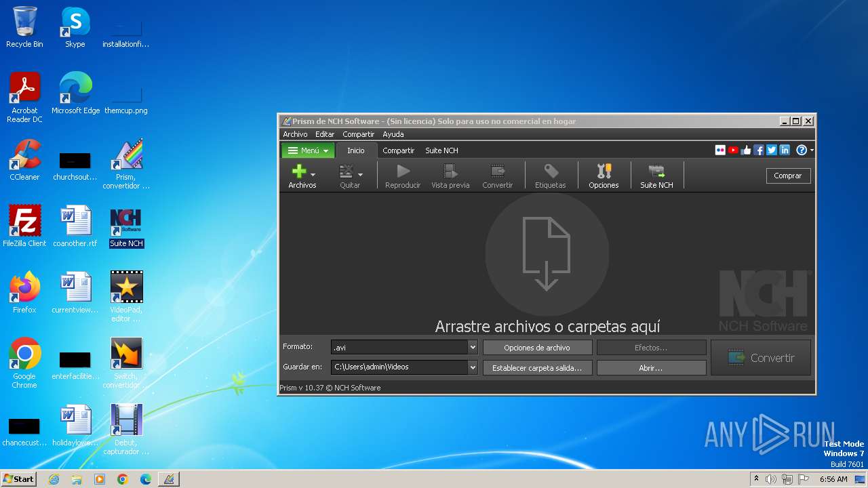
Task: Click the Guardar en path field
Action: tap(399, 367)
